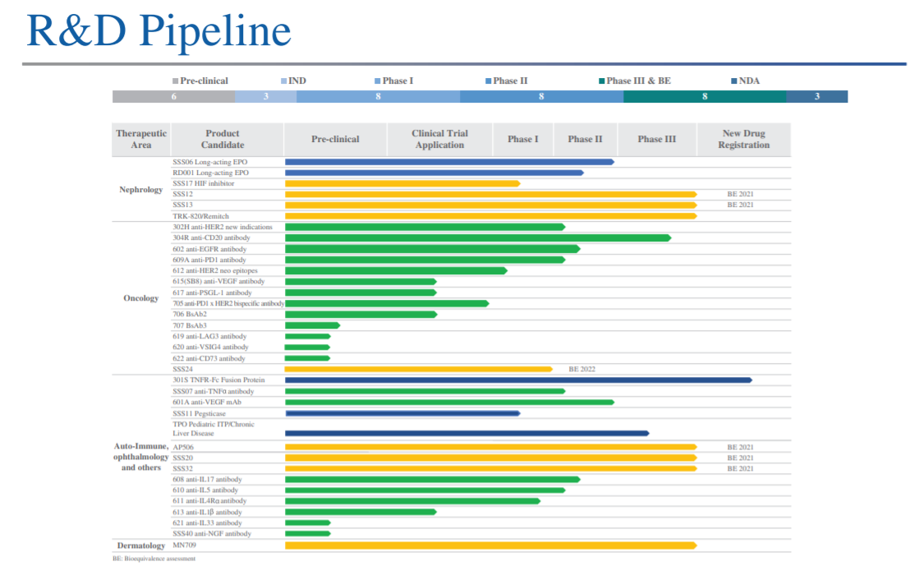Select the Oncology therapeutic area label
The image size is (924, 580).
click(141, 298)
